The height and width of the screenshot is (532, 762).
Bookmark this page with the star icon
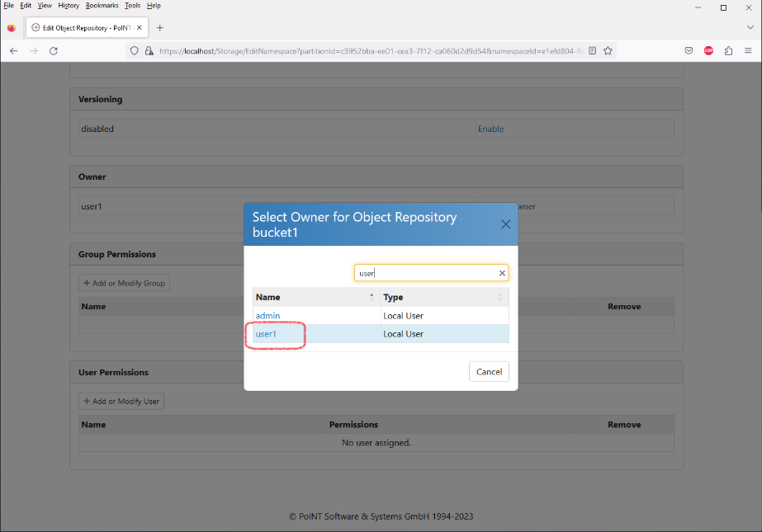click(x=608, y=51)
